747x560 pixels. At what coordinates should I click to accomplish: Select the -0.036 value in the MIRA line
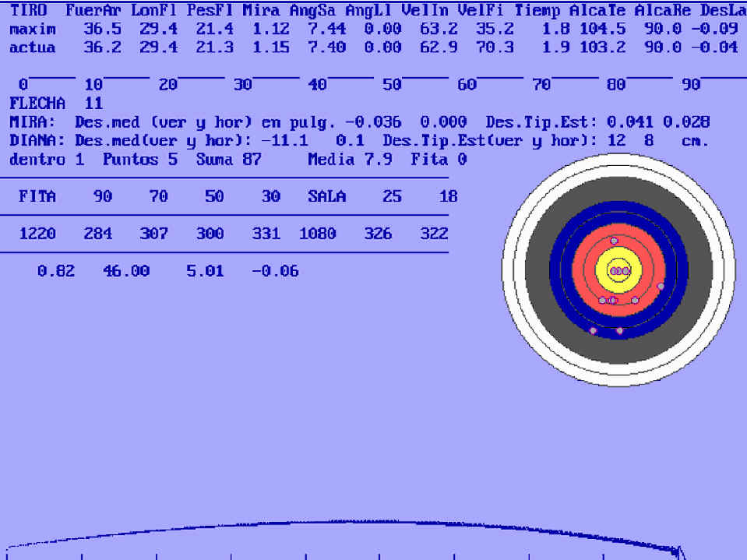point(373,122)
